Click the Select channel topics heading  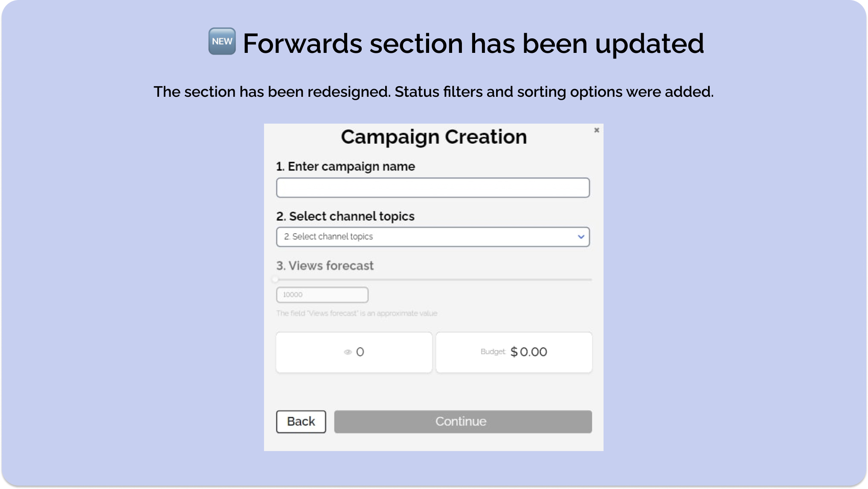pos(345,216)
